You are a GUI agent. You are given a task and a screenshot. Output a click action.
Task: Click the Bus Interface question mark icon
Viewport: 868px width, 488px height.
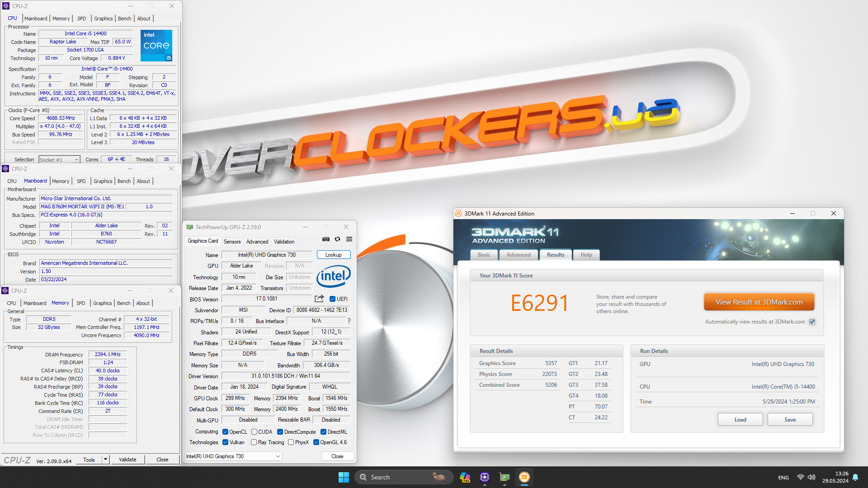349,321
